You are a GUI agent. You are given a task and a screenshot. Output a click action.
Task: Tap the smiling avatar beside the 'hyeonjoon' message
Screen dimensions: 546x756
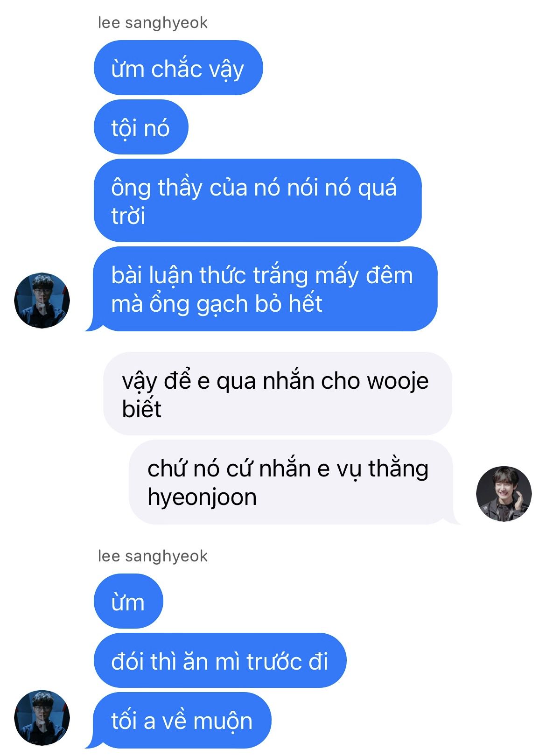click(x=504, y=493)
